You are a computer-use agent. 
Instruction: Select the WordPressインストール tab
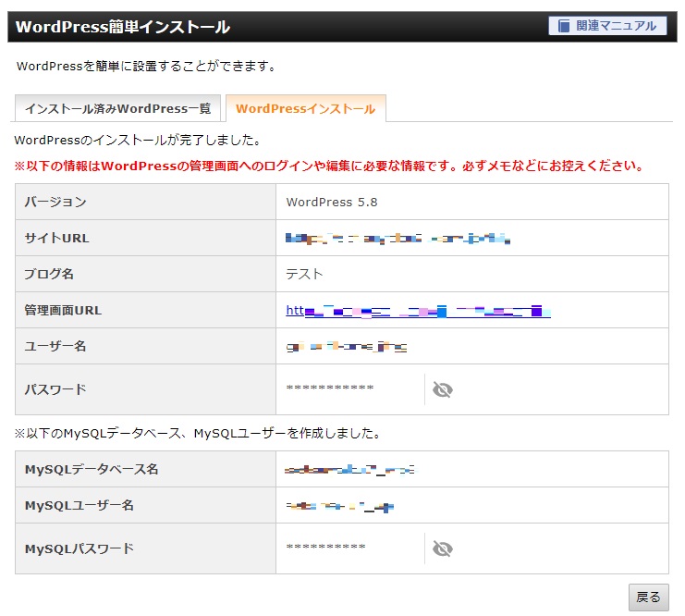(x=305, y=108)
